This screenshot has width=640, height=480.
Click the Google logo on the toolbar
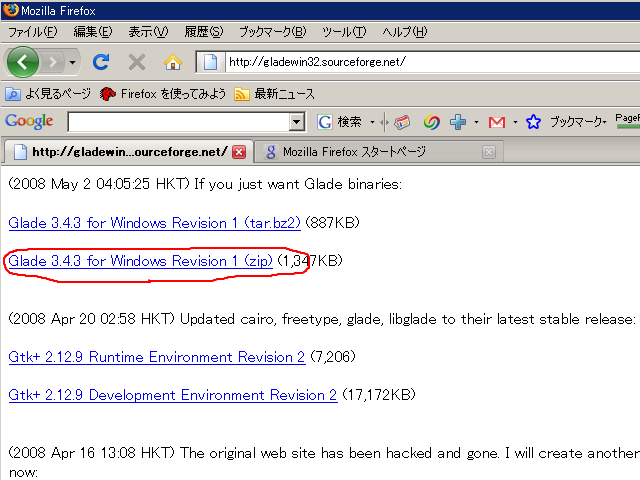(x=29, y=121)
